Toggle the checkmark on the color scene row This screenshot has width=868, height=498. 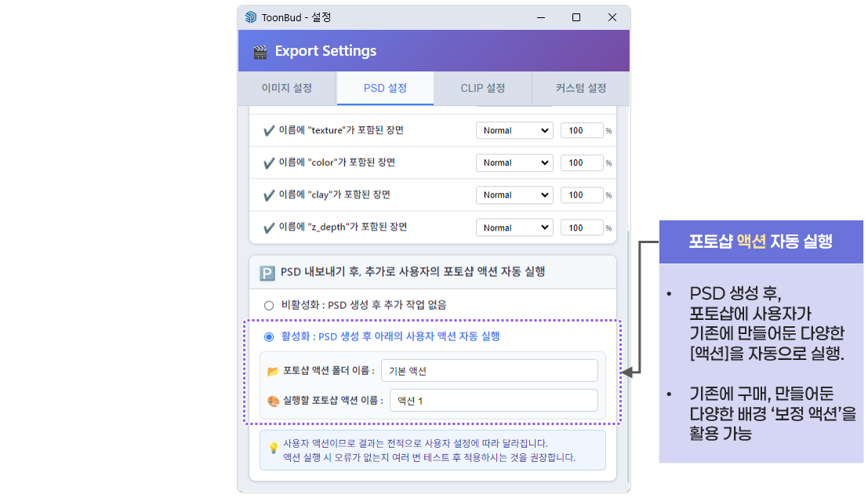[x=268, y=162]
